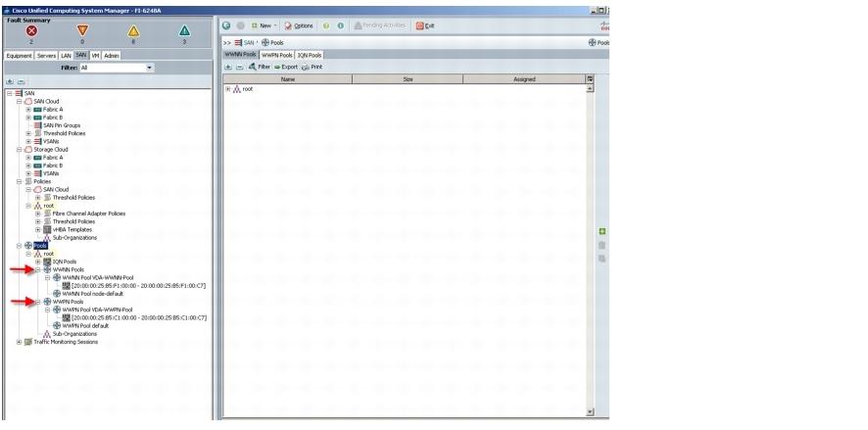868x430 pixels.
Task: Click the info icon below the trash
Action: (x=603, y=259)
